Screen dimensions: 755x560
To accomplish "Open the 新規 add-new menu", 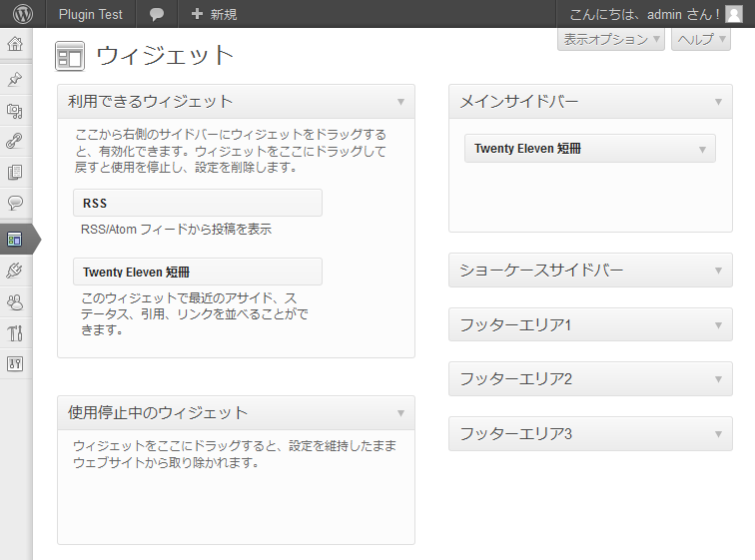I will [x=214, y=14].
